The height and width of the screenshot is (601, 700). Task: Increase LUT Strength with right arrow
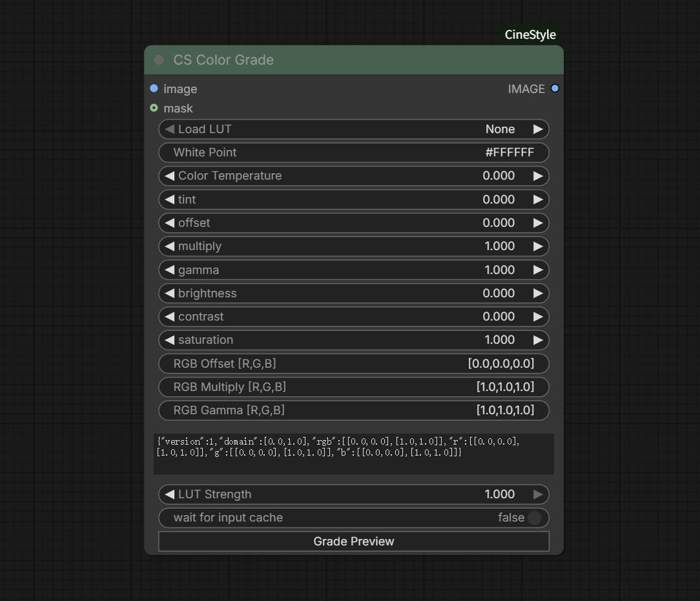click(x=538, y=494)
